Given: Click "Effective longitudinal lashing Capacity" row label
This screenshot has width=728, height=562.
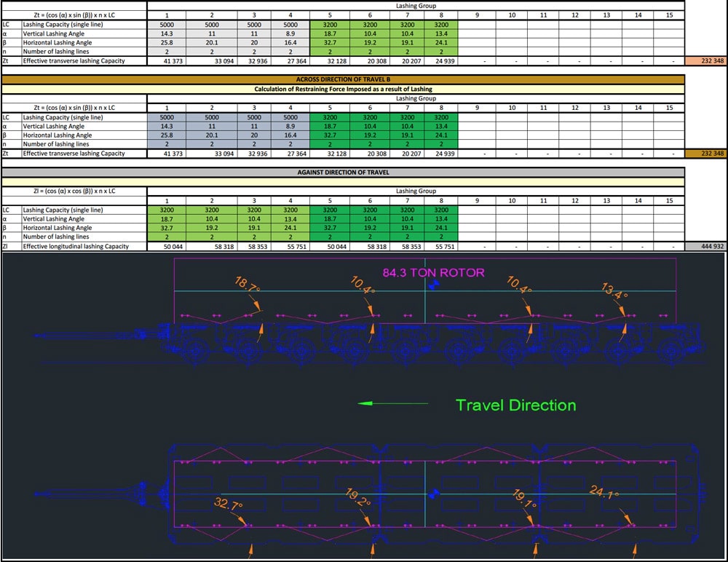Looking at the screenshot, I should (76, 246).
